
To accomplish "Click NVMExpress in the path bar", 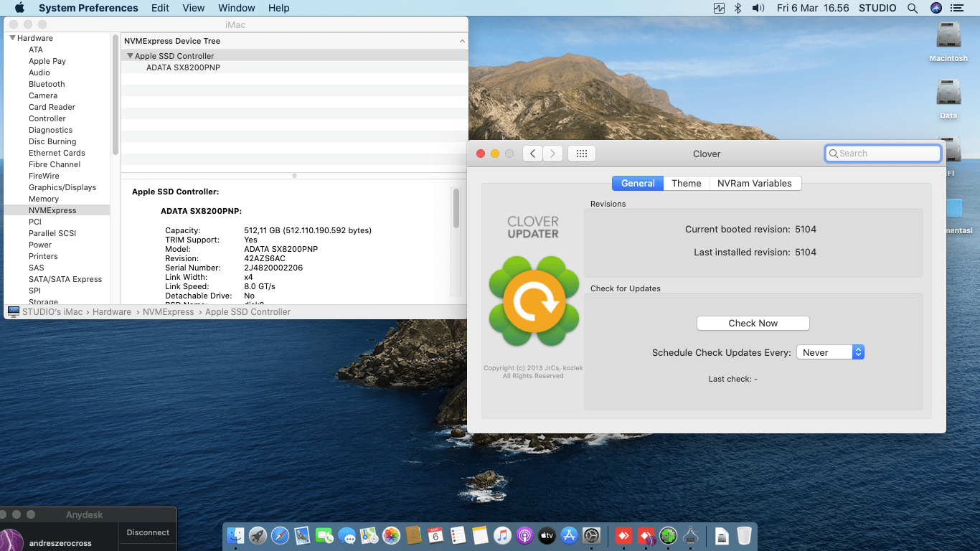I will point(169,312).
